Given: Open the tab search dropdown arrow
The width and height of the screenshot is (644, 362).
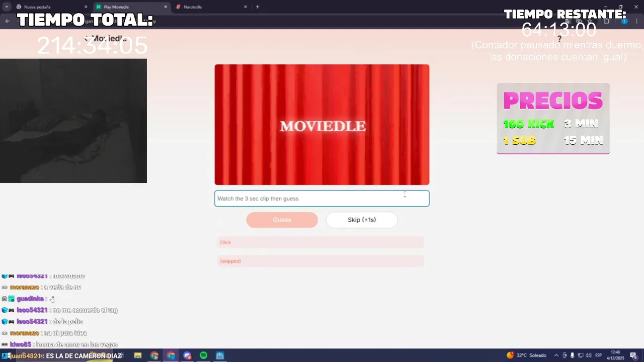Looking at the screenshot, I should point(7,7).
